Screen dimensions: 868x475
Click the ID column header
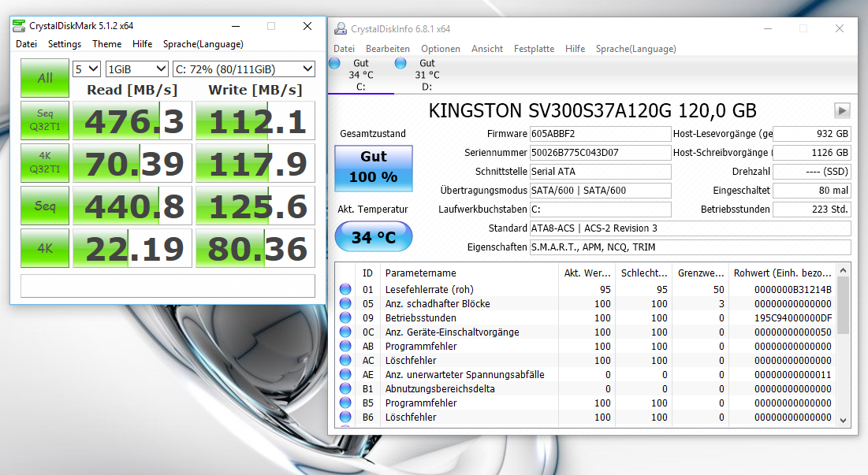367,273
